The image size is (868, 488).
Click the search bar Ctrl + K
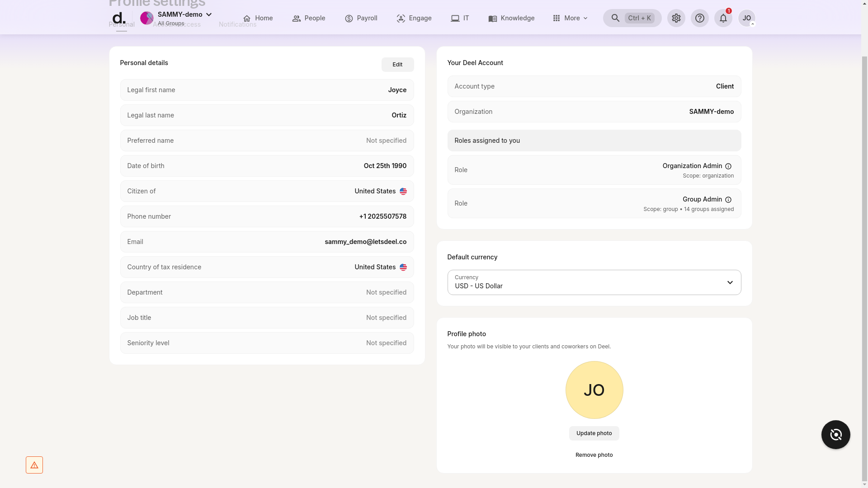(x=632, y=18)
